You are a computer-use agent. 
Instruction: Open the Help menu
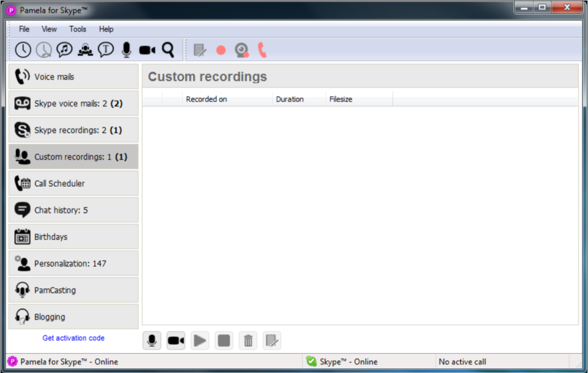[106, 29]
